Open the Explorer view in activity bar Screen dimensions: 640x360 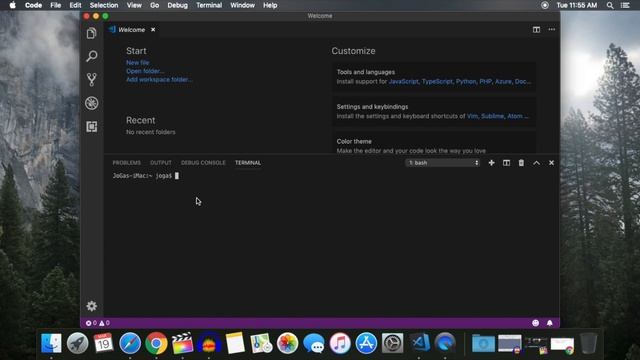coord(91,33)
